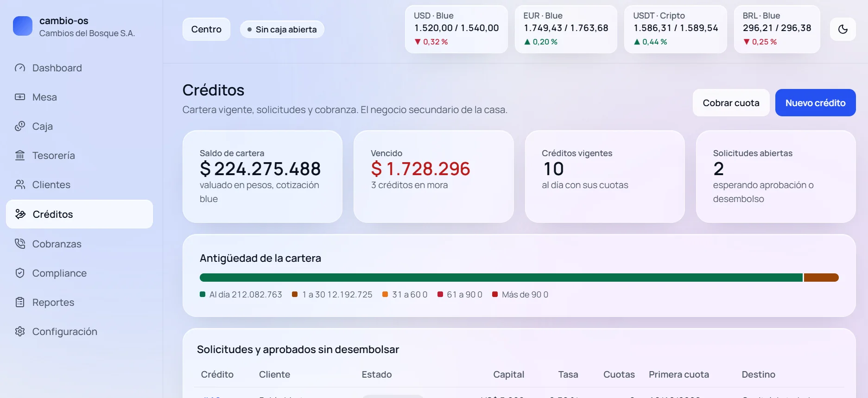
Task: Click the Créditos vigentes card
Action: pos(605,177)
